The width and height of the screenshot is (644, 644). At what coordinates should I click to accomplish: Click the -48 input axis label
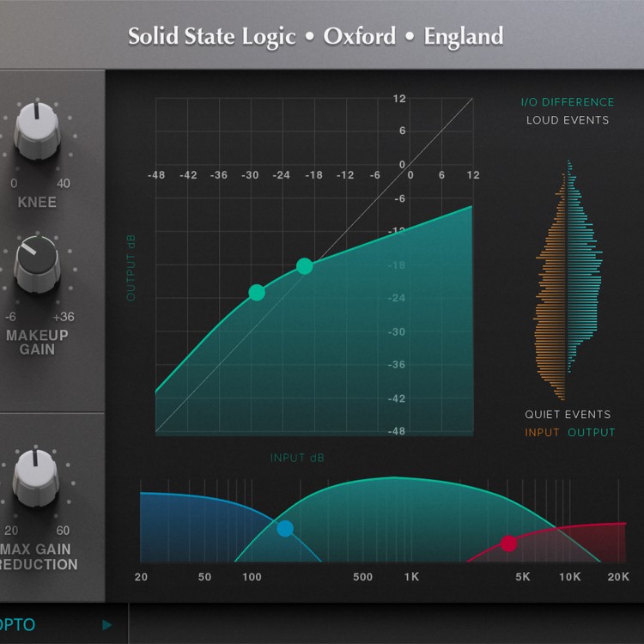(x=156, y=175)
